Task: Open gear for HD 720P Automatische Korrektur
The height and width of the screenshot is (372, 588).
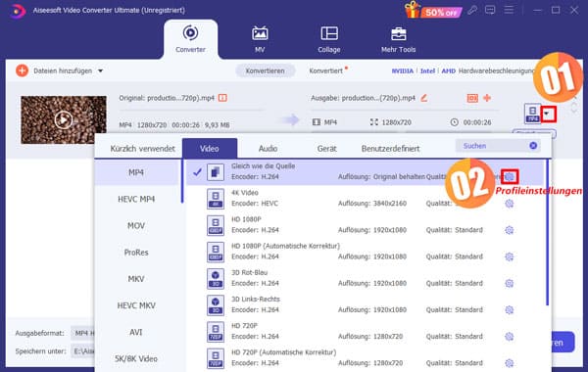Action: [509, 363]
